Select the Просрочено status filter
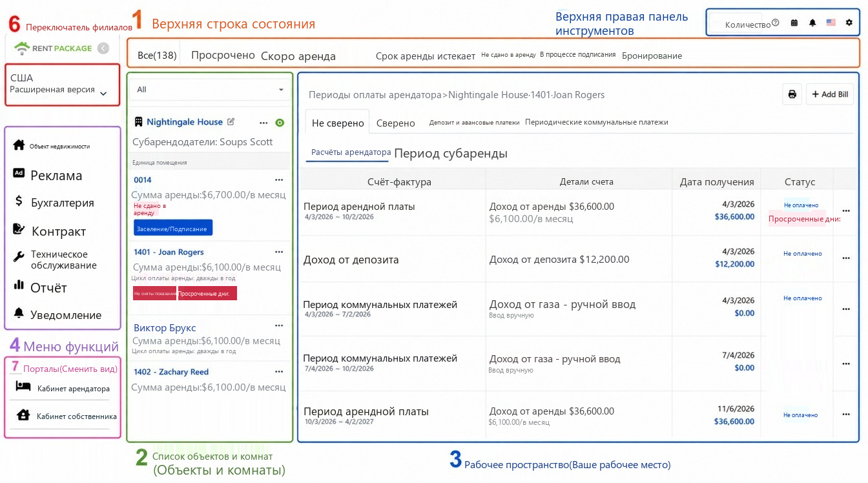Viewport: 868px width, 483px height. (x=223, y=55)
